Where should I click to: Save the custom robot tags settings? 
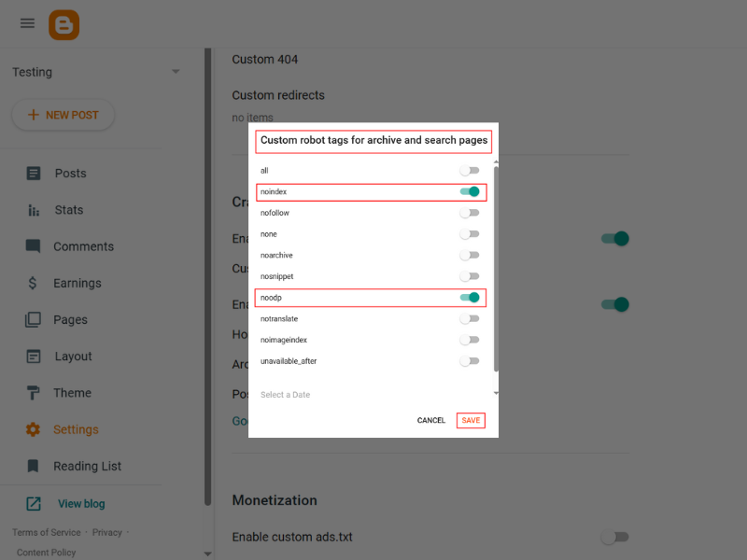point(471,420)
